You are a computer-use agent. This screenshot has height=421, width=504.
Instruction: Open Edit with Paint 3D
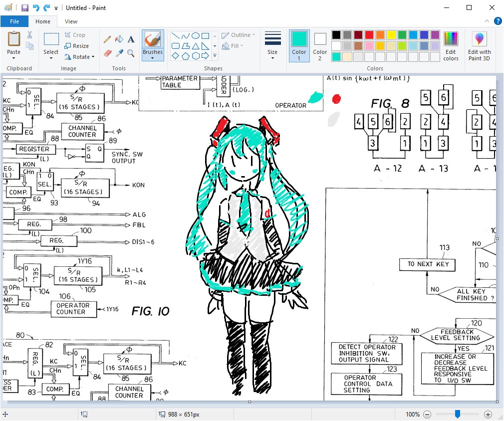tap(479, 46)
